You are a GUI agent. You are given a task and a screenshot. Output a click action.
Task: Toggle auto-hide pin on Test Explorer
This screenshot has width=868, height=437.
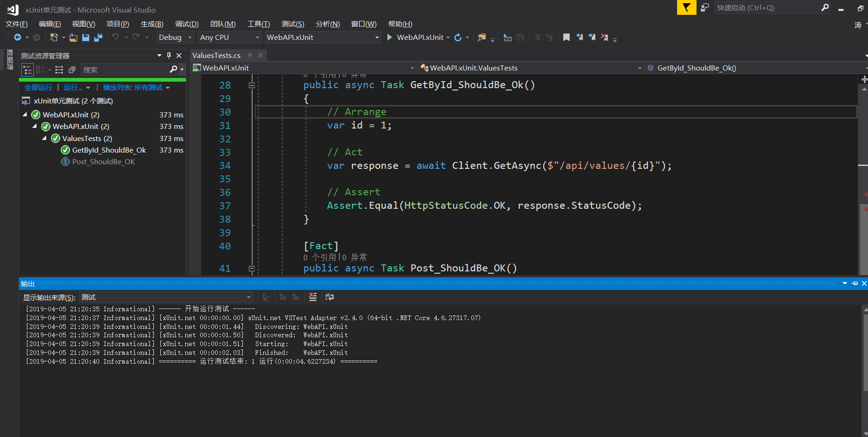169,56
